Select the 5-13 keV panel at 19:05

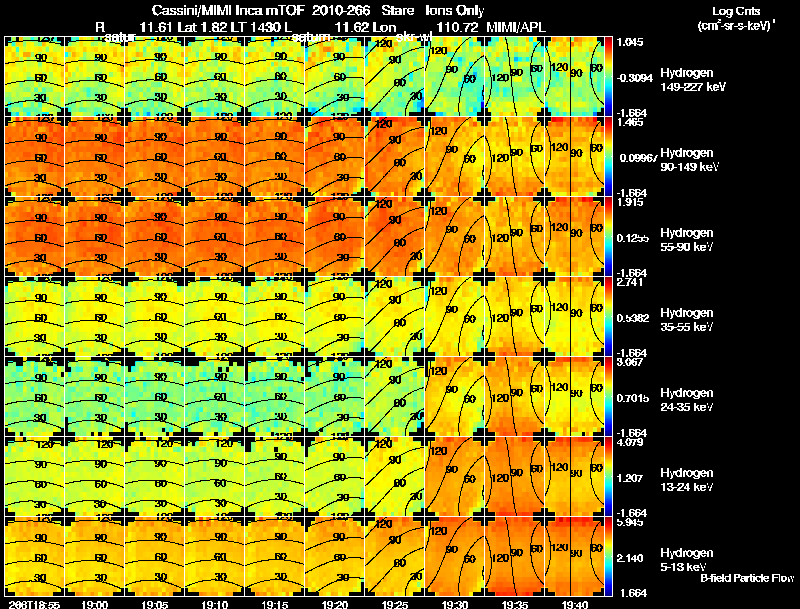155,557
